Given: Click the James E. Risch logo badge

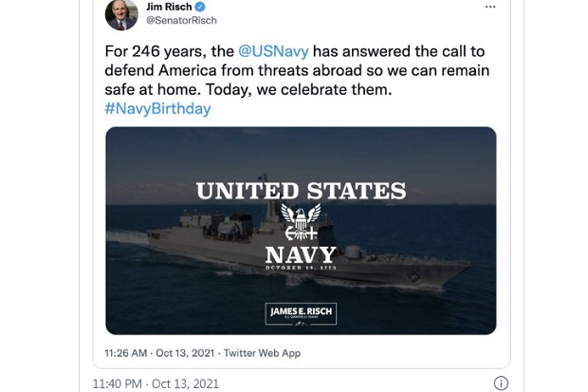Looking at the screenshot, I should pyautogui.click(x=301, y=314).
